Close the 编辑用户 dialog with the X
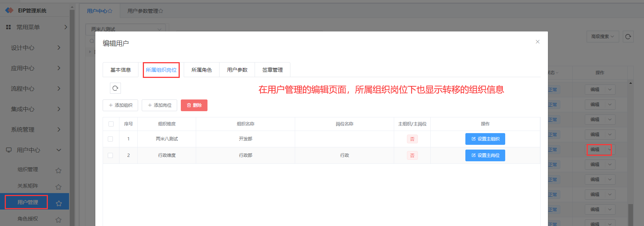 pos(537,42)
